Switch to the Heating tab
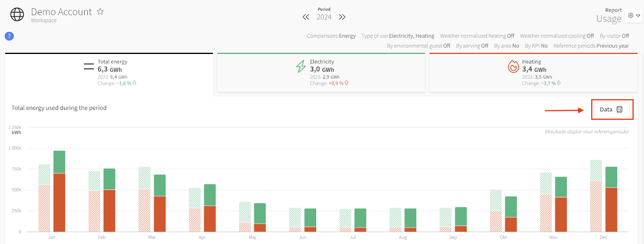The width and height of the screenshot is (644, 244). point(533,72)
